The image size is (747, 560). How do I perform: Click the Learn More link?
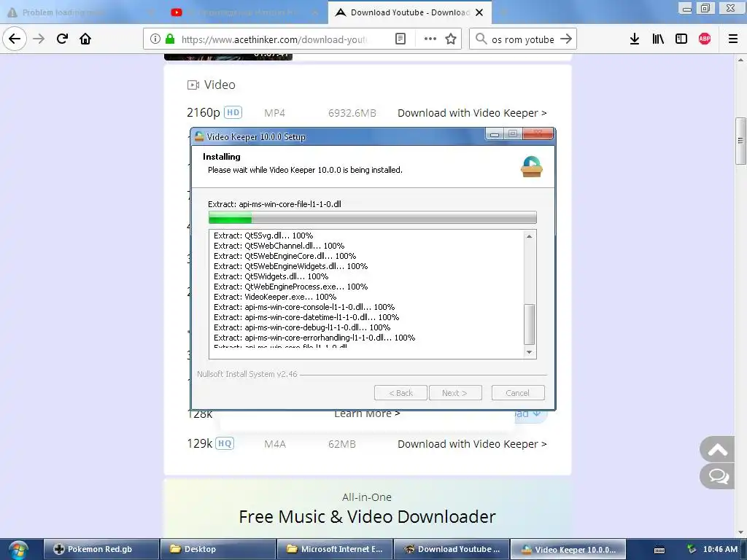[367, 414]
